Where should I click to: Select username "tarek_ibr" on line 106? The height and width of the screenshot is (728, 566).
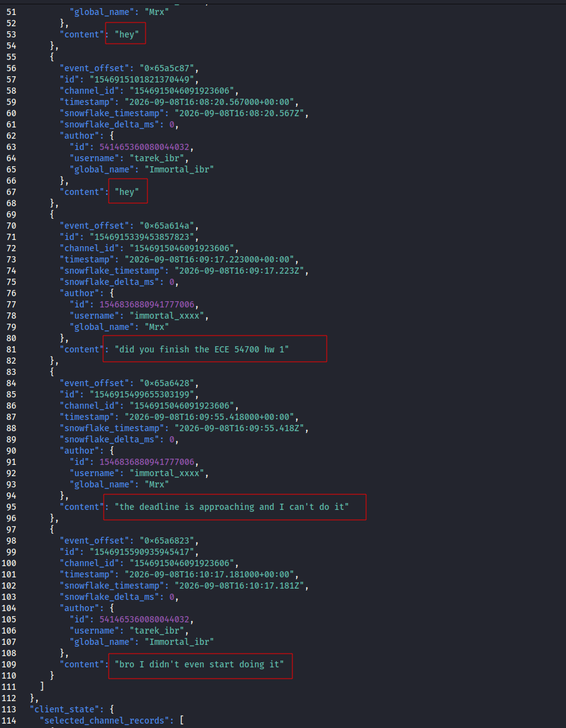[x=157, y=631]
